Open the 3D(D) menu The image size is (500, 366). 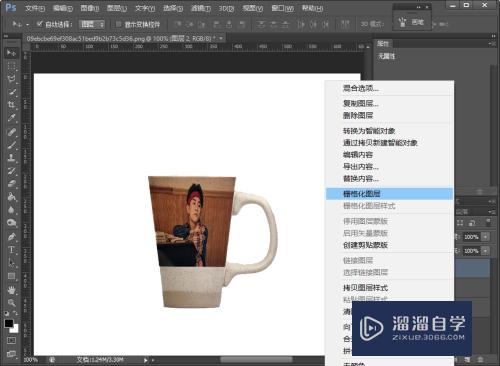click(226, 8)
